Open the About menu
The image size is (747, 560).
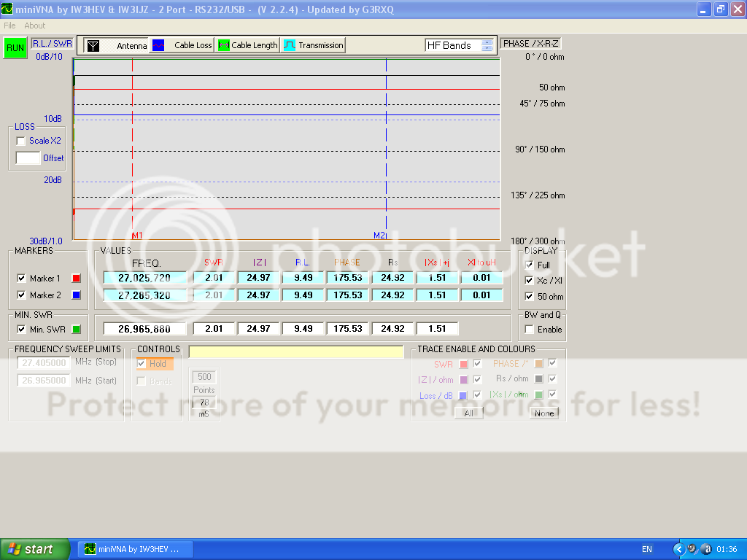35,26
